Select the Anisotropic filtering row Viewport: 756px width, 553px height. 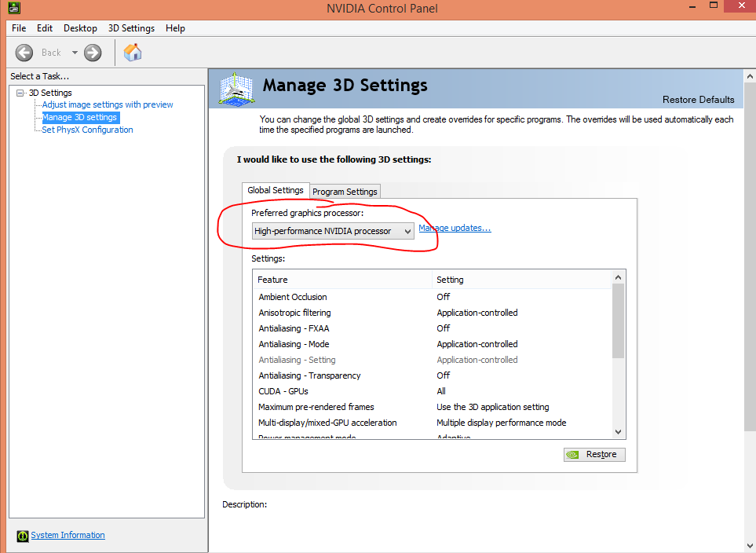432,313
